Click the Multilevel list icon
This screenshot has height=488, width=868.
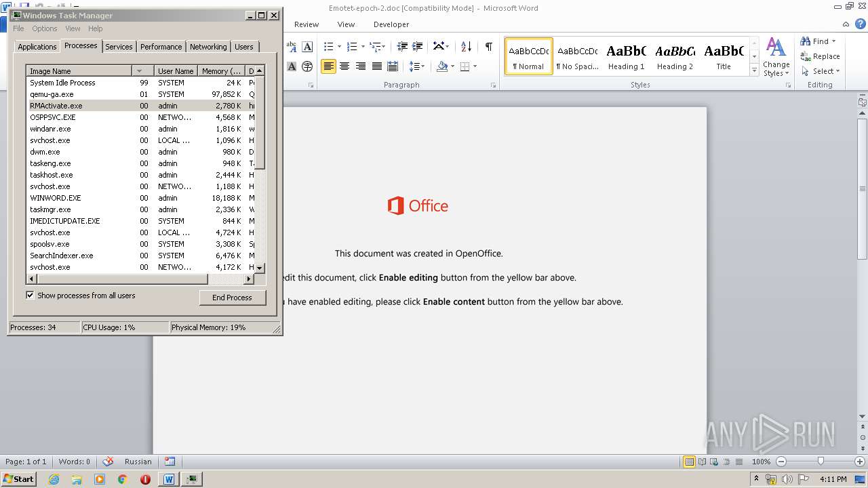click(x=375, y=46)
